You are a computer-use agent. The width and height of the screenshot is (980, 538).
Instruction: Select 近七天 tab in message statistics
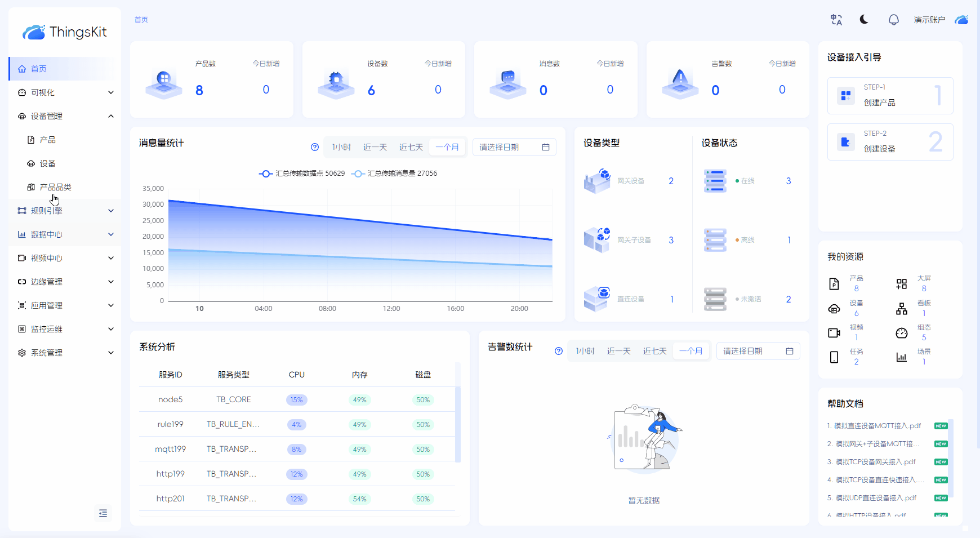[411, 147]
